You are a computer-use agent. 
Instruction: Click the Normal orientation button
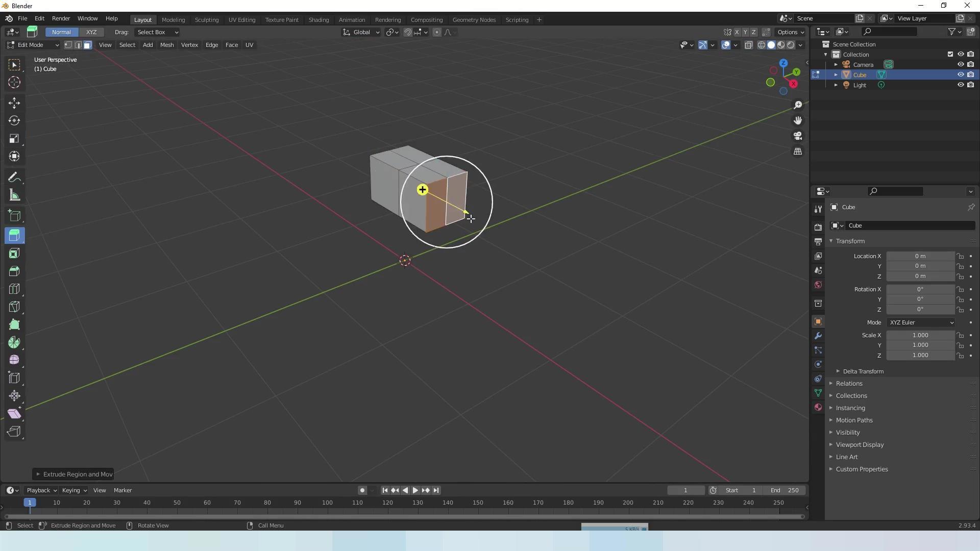click(x=61, y=32)
